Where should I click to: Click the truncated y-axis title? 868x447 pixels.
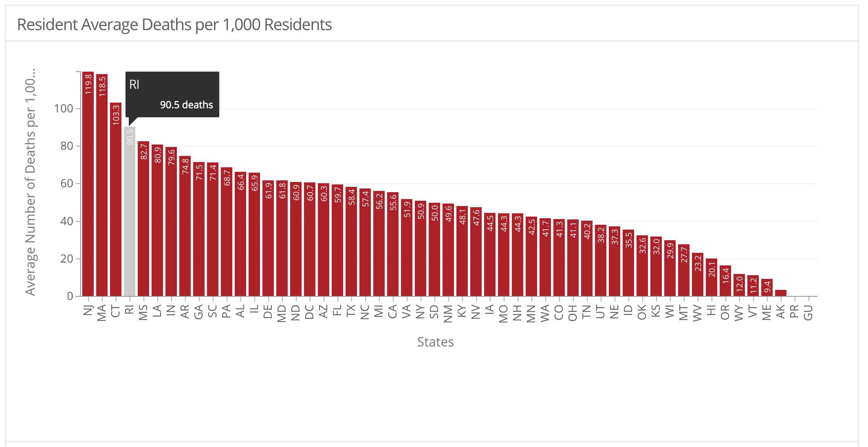[31, 182]
